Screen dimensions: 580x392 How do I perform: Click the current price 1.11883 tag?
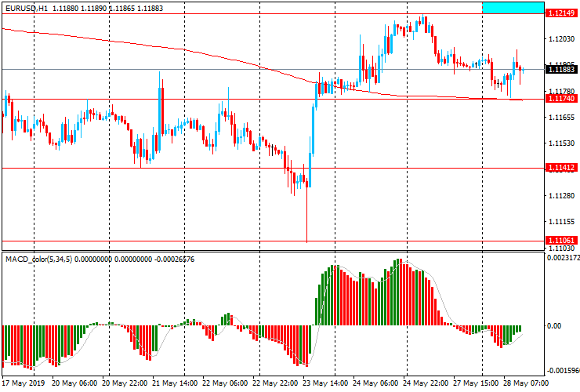pos(562,70)
